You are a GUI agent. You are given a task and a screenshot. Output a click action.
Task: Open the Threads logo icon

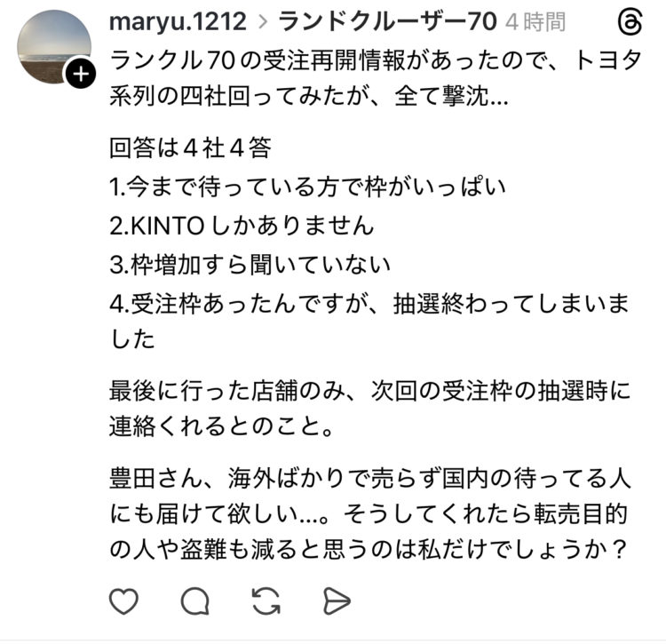pyautogui.click(x=630, y=22)
